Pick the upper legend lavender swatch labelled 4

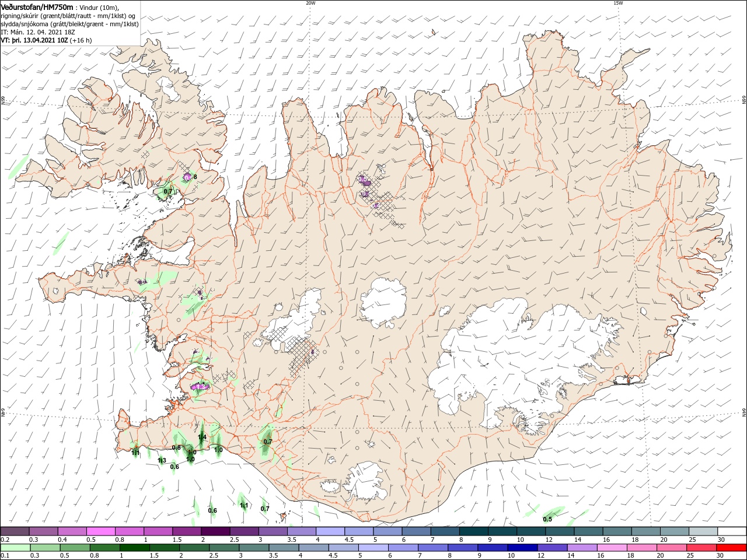coord(330,531)
